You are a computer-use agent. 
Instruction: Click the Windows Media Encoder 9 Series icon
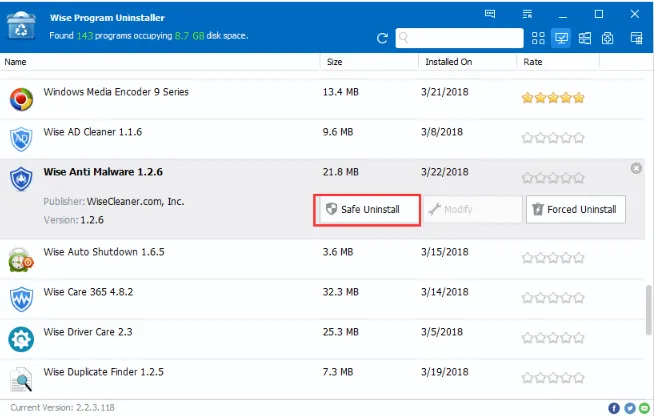point(21,99)
